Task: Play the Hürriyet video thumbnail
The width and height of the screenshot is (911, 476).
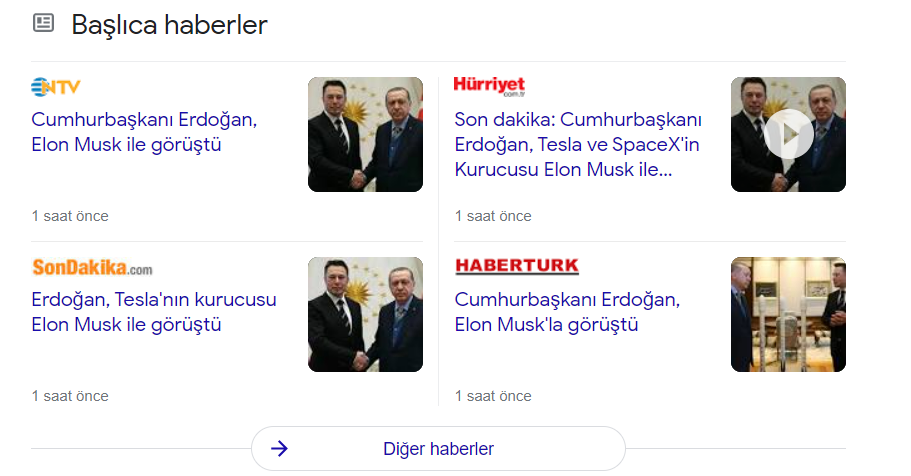Action: pyautogui.click(x=788, y=134)
